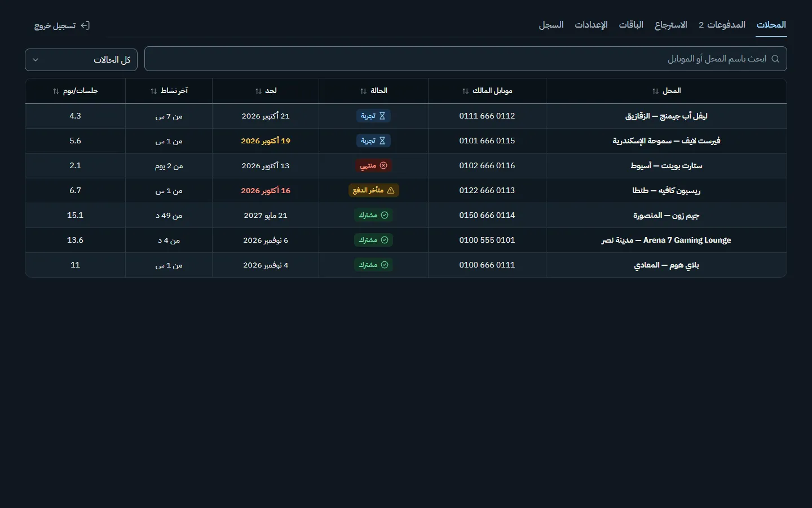Click the overdue date 16 أكتوبر 2026
812x508 pixels.
(x=266, y=191)
